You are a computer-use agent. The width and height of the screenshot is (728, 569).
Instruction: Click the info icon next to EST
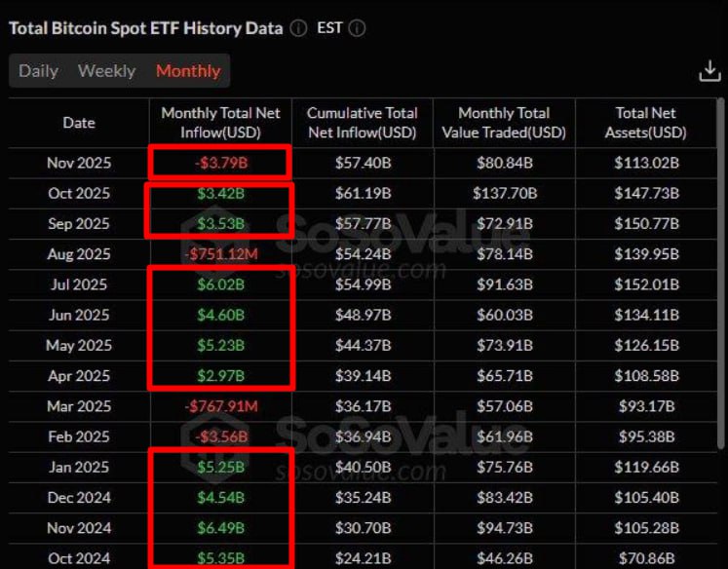pyautogui.click(x=357, y=28)
